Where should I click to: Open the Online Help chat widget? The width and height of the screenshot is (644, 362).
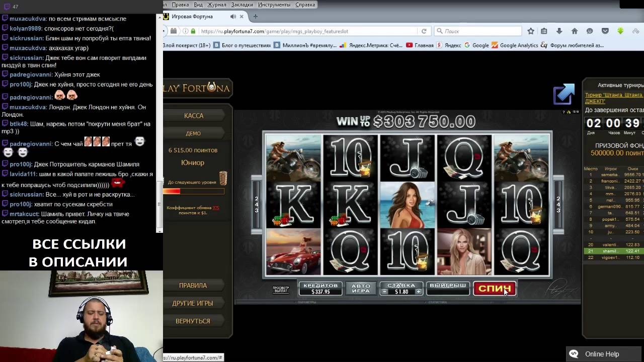point(601,354)
